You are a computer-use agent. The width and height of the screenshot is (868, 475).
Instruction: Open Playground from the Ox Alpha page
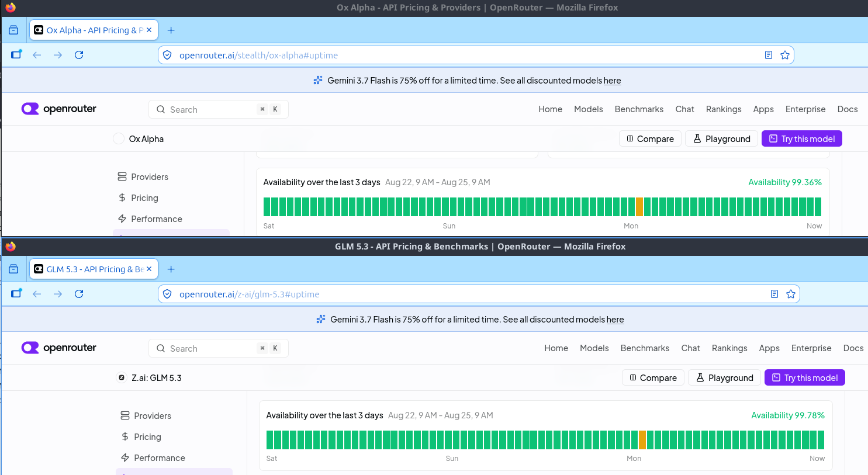point(721,138)
